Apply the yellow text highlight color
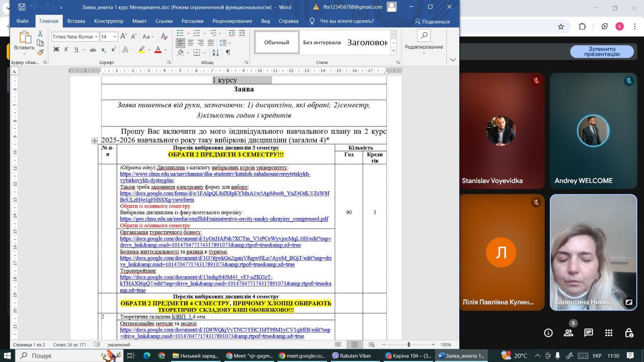This screenshot has height=362, width=644. [142, 49]
